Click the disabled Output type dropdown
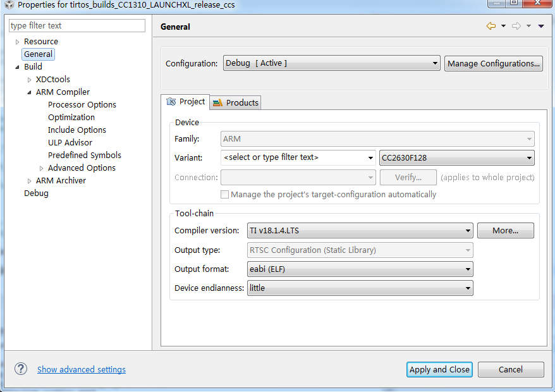This screenshot has height=392, width=555. (360, 250)
